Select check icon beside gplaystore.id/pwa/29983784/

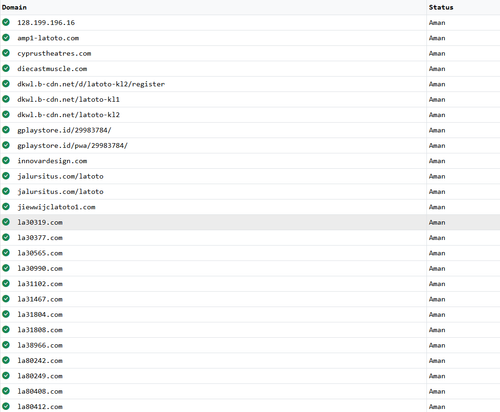pyautogui.click(x=6, y=145)
